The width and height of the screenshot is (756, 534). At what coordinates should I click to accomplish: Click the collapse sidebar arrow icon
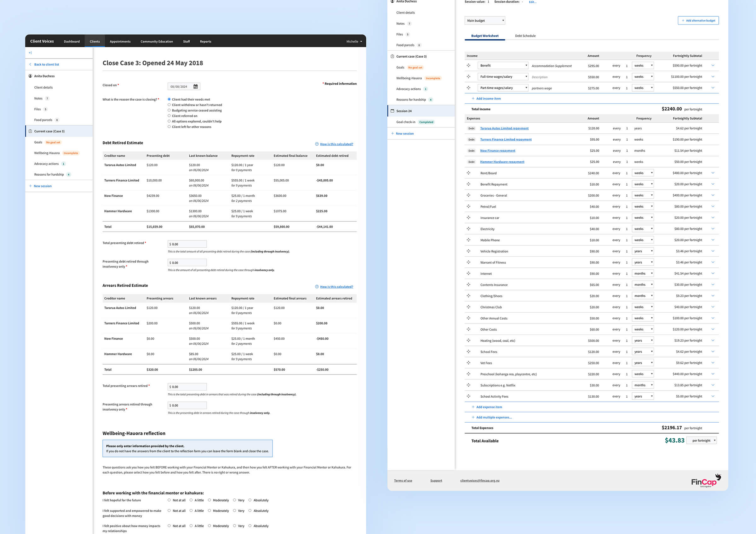click(x=30, y=52)
